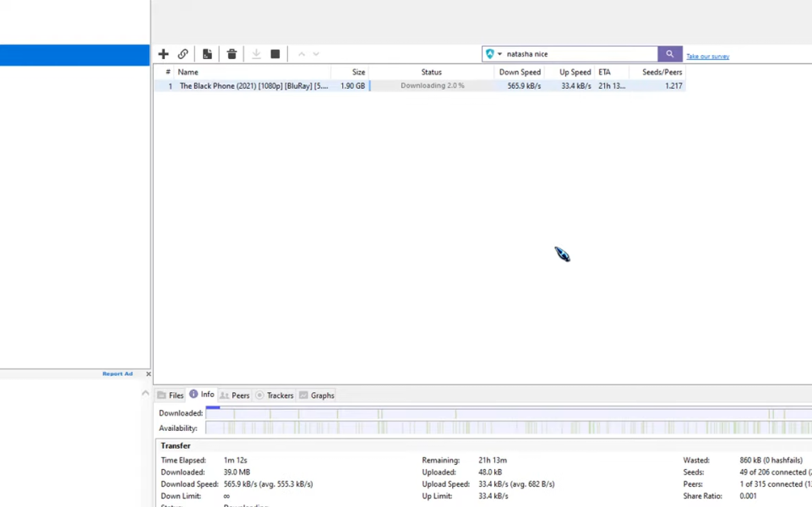Click the '1m 12s' time elapsed value
This screenshot has width=812, height=507.
pyautogui.click(x=235, y=460)
